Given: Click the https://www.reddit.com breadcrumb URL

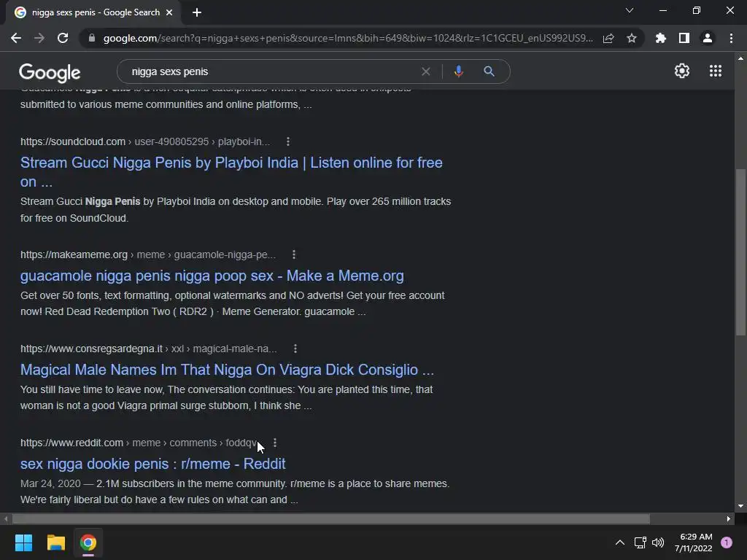Looking at the screenshot, I should (72, 443).
